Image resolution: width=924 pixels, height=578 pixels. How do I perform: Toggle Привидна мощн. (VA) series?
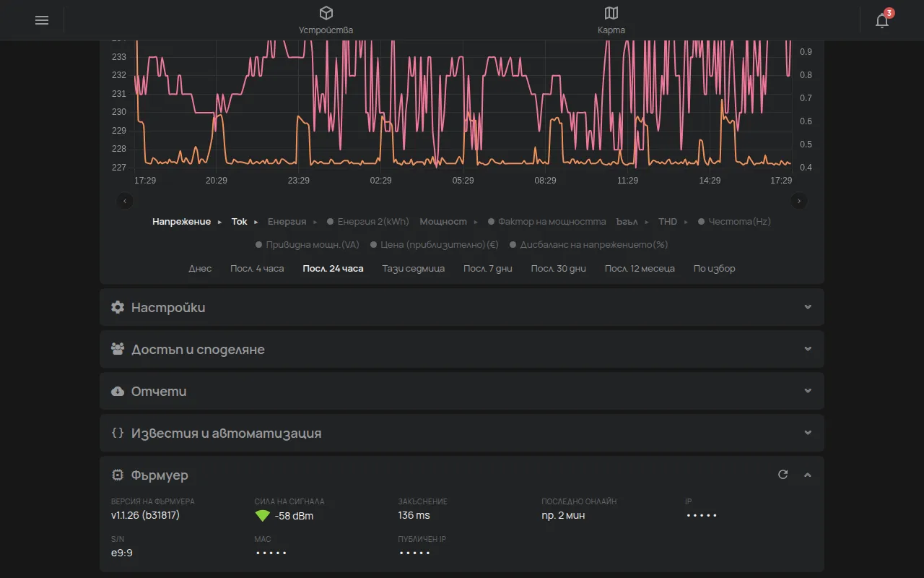307,245
